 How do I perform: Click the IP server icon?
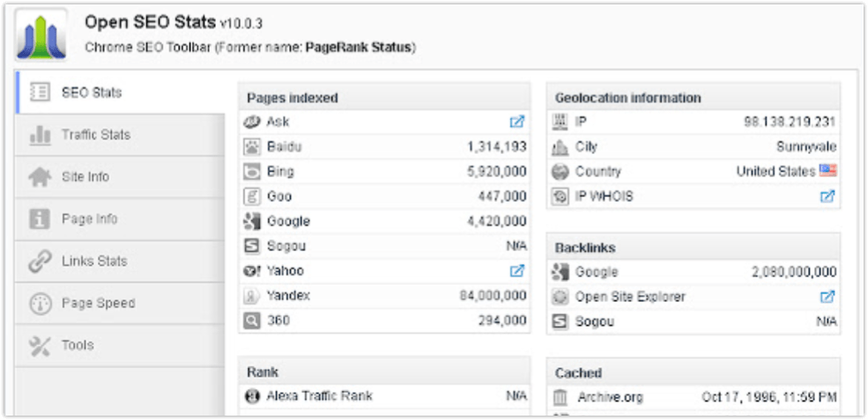[560, 122]
